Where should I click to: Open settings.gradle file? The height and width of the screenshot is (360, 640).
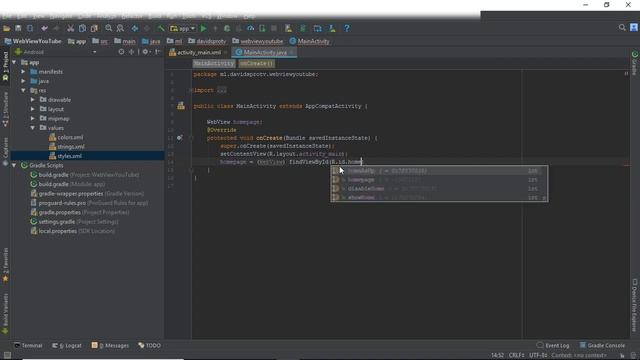coord(74,222)
